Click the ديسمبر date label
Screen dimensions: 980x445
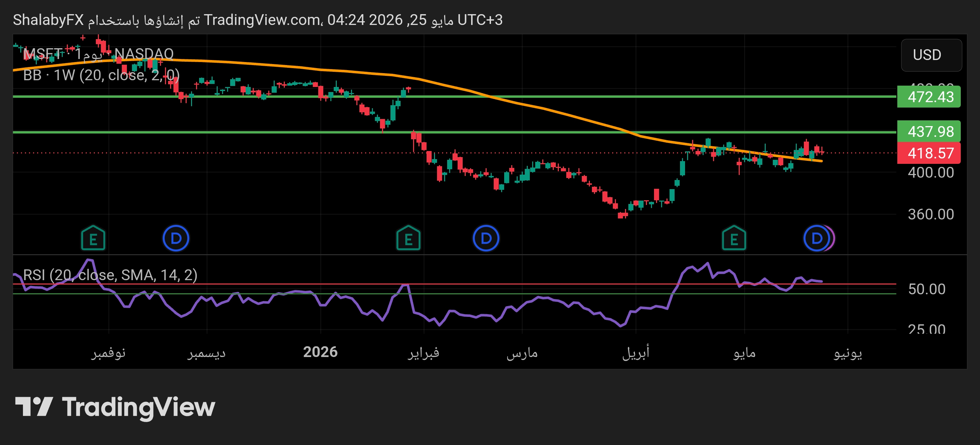[x=207, y=353]
